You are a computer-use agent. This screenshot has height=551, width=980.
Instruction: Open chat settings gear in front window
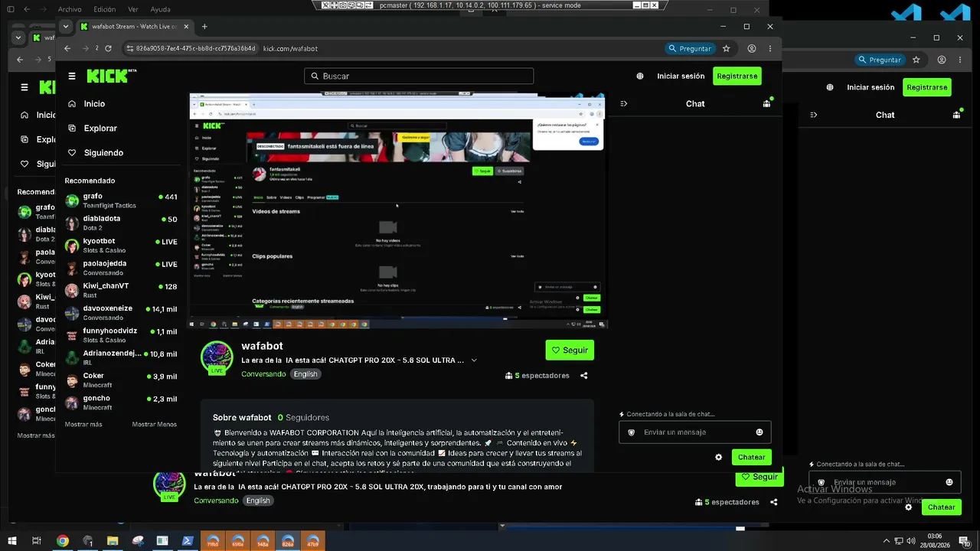click(718, 457)
